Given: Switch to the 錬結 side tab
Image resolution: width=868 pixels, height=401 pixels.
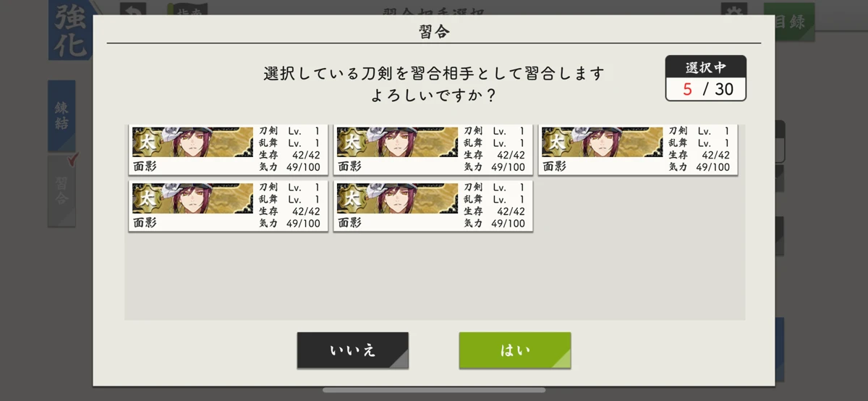Looking at the screenshot, I should [61, 117].
